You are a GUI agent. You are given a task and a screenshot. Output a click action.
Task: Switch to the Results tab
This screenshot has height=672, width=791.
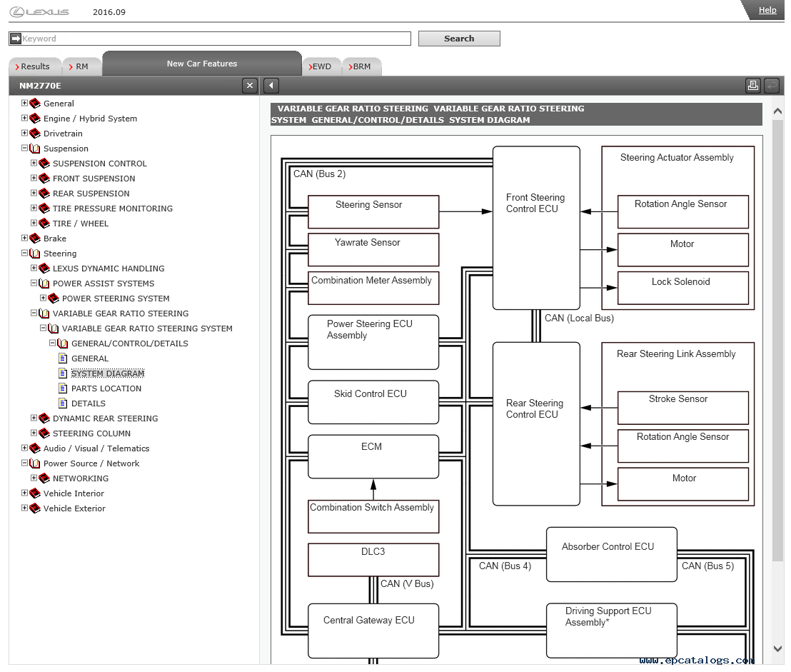point(34,66)
